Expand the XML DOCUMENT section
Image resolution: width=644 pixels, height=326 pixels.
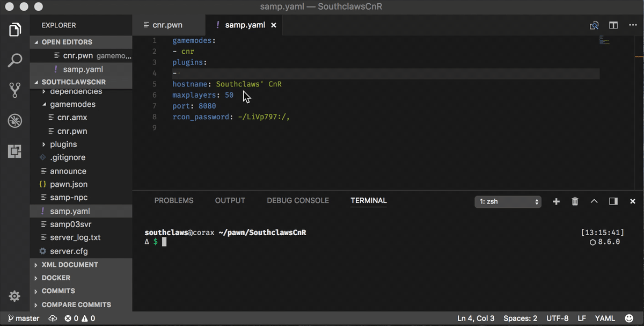[81, 265]
